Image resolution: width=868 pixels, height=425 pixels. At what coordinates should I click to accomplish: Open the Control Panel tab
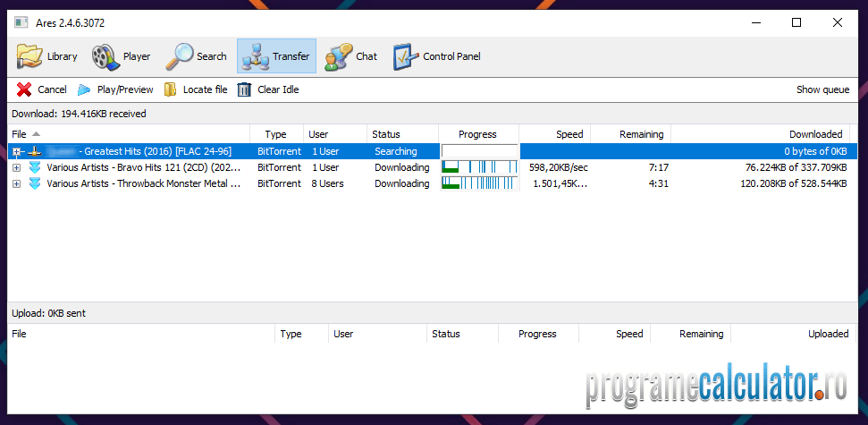coord(437,56)
